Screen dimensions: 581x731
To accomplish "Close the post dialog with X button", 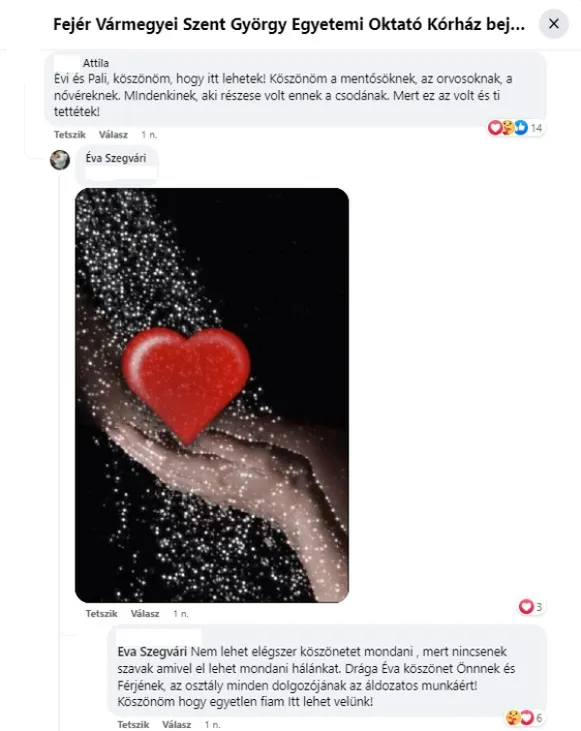I will pos(553,24).
